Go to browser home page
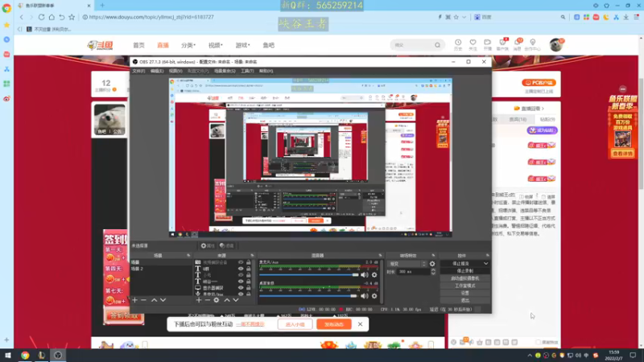Screen dimensions: 644x362 52,17
